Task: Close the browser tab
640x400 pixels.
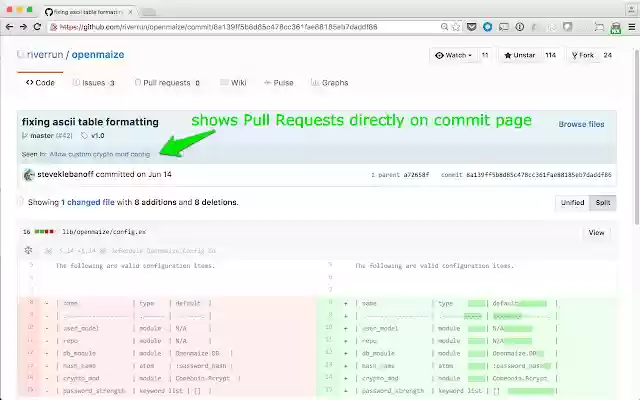Action: coord(130,12)
